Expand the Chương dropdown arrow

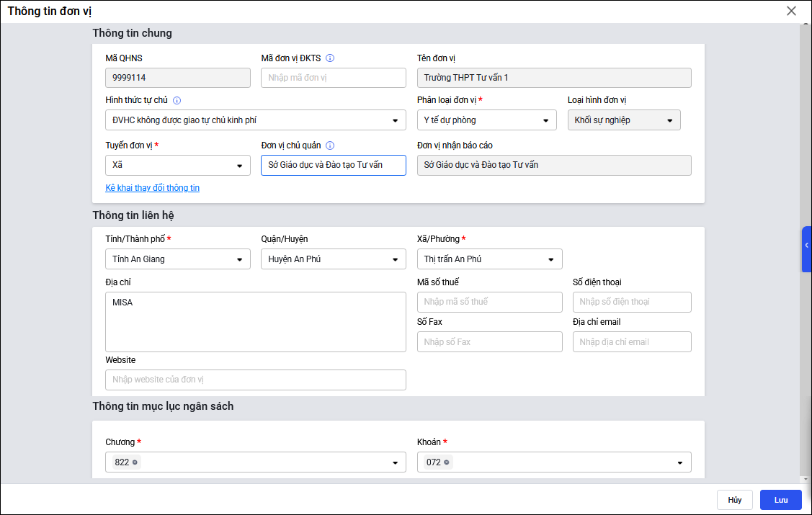point(395,462)
